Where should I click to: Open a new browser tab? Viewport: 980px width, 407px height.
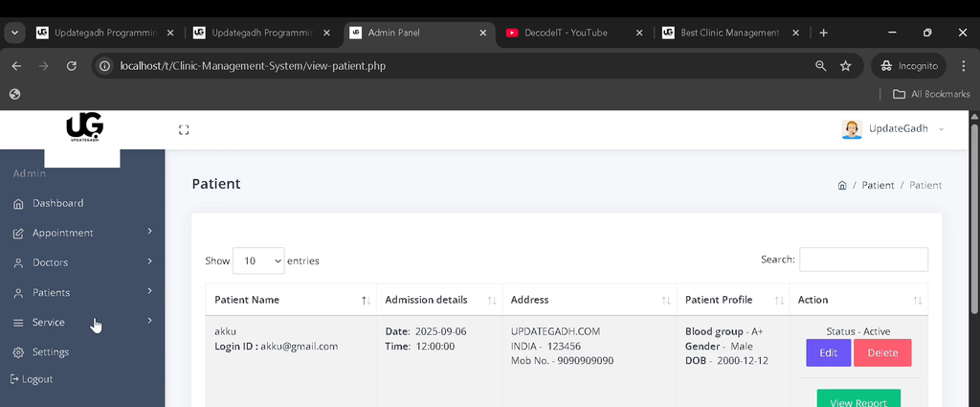click(x=824, y=33)
